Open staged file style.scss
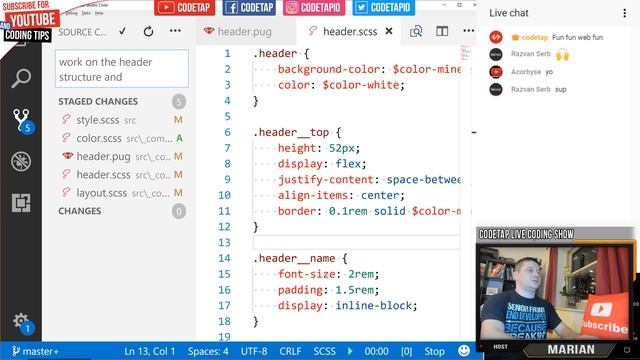 pyautogui.click(x=122, y=120)
